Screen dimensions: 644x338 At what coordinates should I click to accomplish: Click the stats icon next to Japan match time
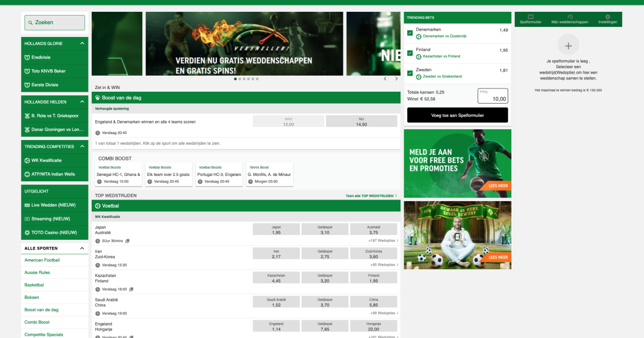click(127, 241)
